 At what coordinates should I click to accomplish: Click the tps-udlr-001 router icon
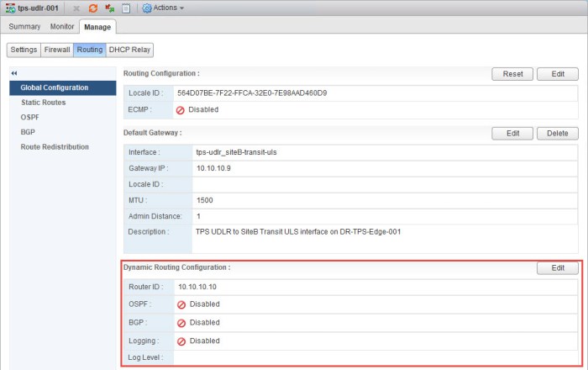pyautogui.click(x=9, y=8)
